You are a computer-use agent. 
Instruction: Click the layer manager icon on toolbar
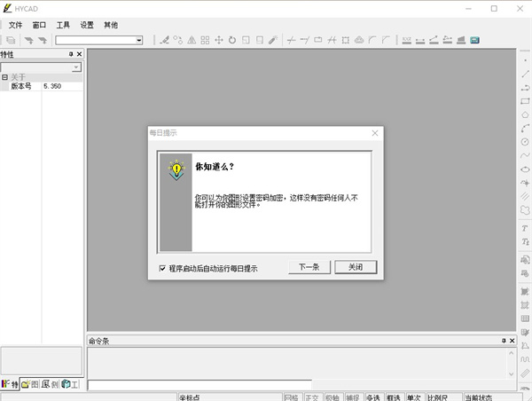(11, 40)
